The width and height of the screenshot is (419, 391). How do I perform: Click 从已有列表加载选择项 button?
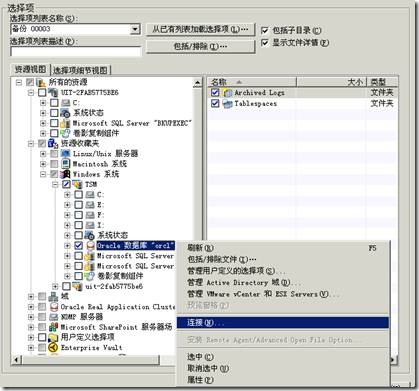201,29
